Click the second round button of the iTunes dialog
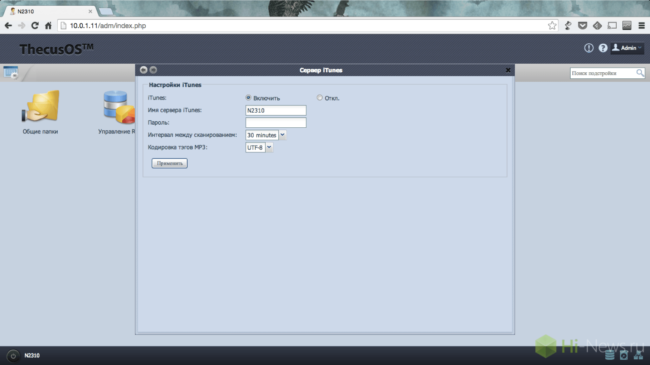650x365 pixels. coord(153,70)
